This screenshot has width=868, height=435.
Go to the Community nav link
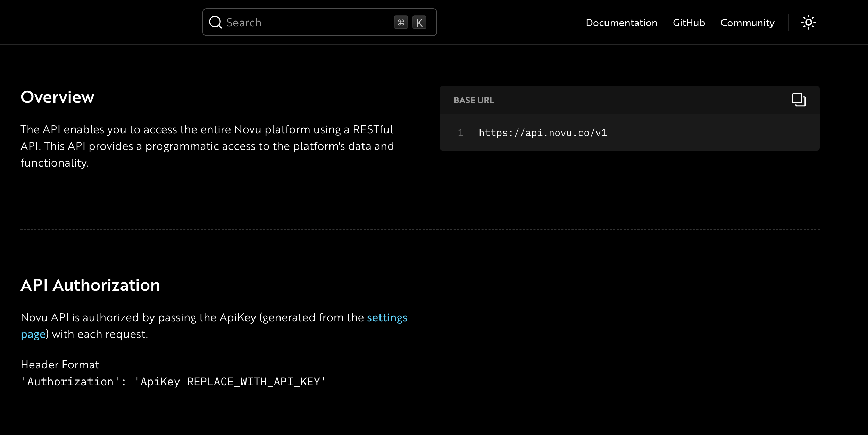click(747, 23)
